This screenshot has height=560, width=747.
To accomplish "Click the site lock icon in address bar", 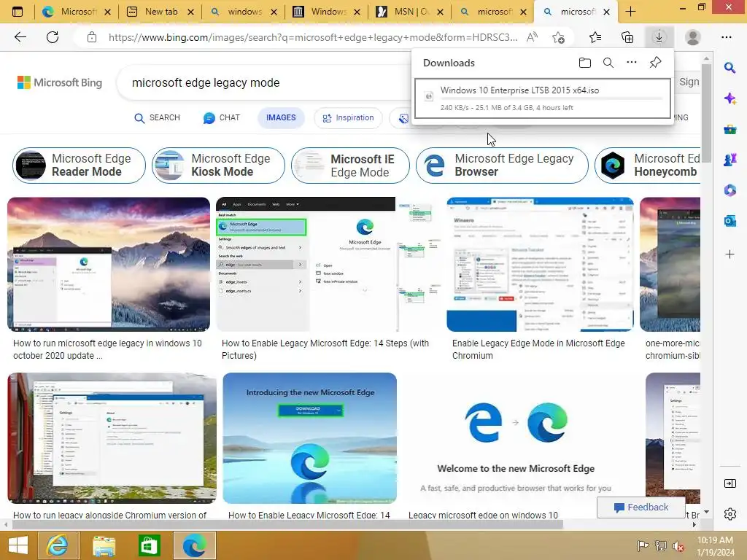I will [x=92, y=37].
